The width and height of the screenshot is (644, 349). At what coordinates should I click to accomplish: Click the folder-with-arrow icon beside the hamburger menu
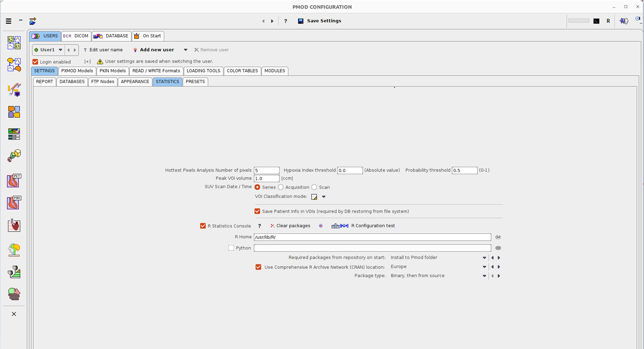(33, 21)
